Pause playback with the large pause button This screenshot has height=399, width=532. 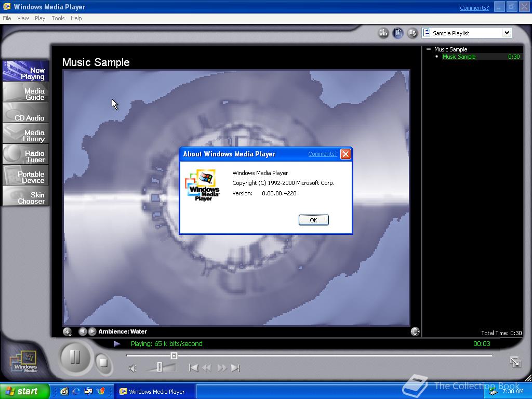[75, 357]
